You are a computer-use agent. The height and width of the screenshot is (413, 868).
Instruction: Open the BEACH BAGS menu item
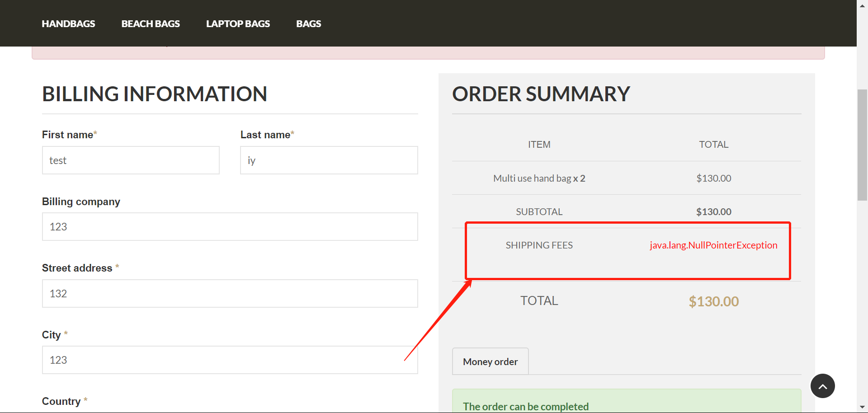pos(150,23)
